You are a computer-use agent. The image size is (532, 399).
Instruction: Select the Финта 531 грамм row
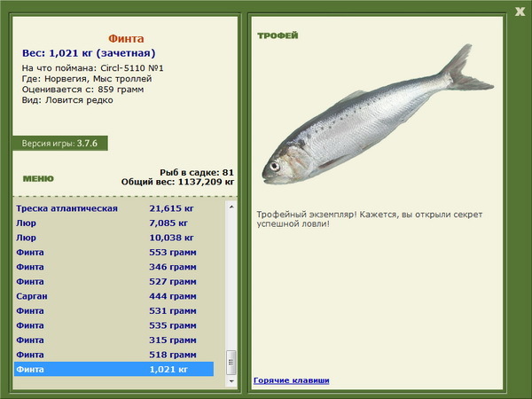click(x=114, y=310)
